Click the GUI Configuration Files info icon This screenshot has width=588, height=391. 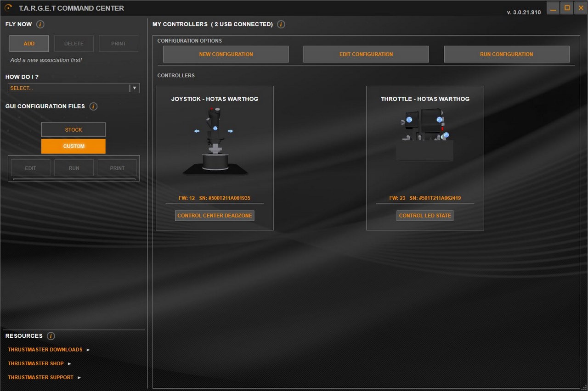pos(93,106)
